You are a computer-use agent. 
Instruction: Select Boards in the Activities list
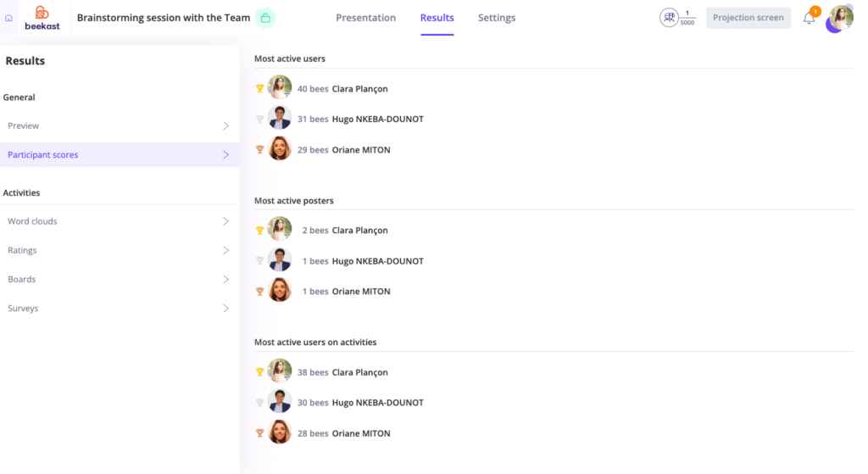(119, 279)
